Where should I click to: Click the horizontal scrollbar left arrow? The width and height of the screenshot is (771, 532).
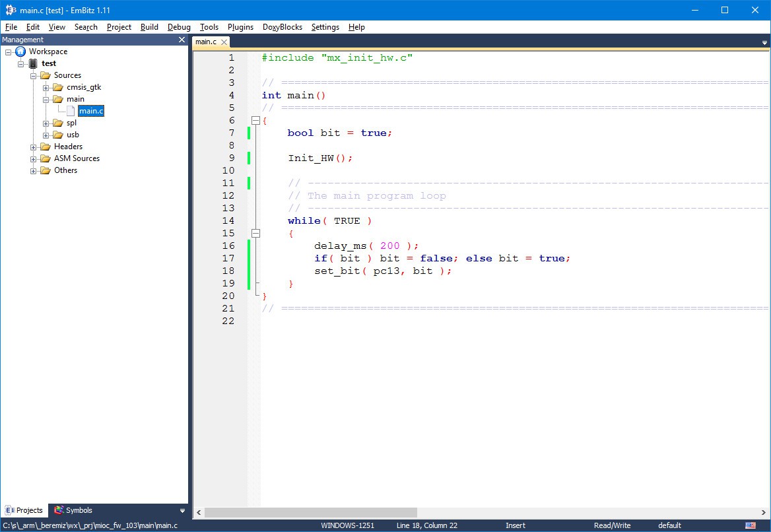pos(199,512)
